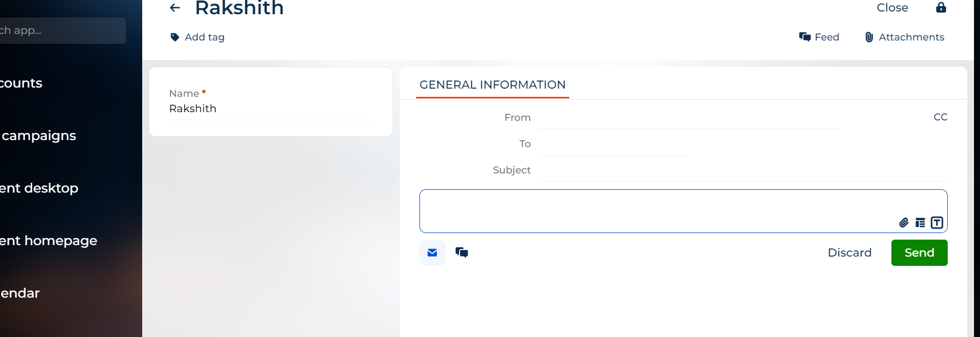Click the back arrow next to Rakshith
The width and height of the screenshot is (980, 337).
pyautogui.click(x=175, y=8)
